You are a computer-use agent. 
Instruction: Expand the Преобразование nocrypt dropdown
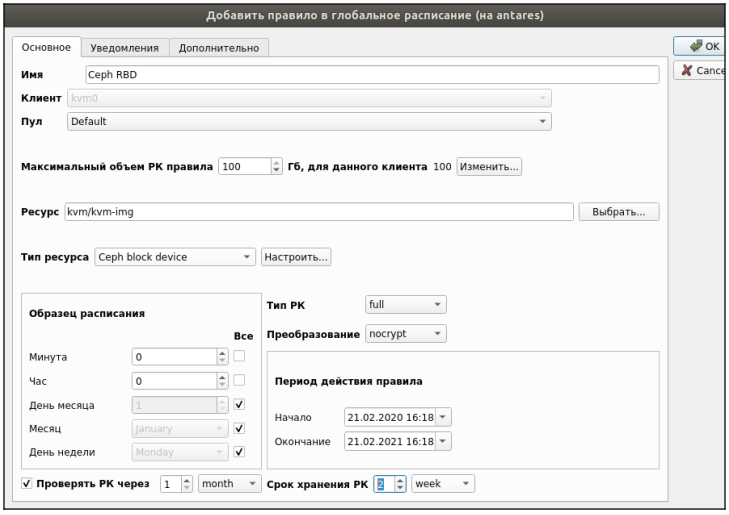pyautogui.click(x=405, y=333)
